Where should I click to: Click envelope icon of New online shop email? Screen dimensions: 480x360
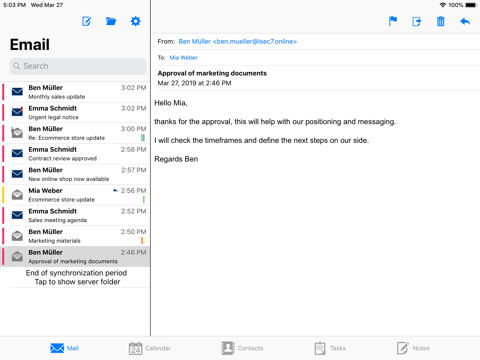[17, 174]
